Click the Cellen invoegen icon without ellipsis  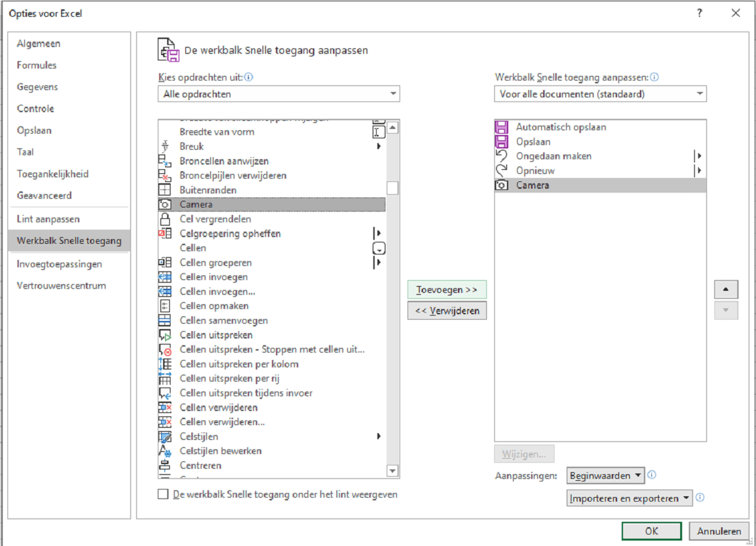[x=165, y=277]
